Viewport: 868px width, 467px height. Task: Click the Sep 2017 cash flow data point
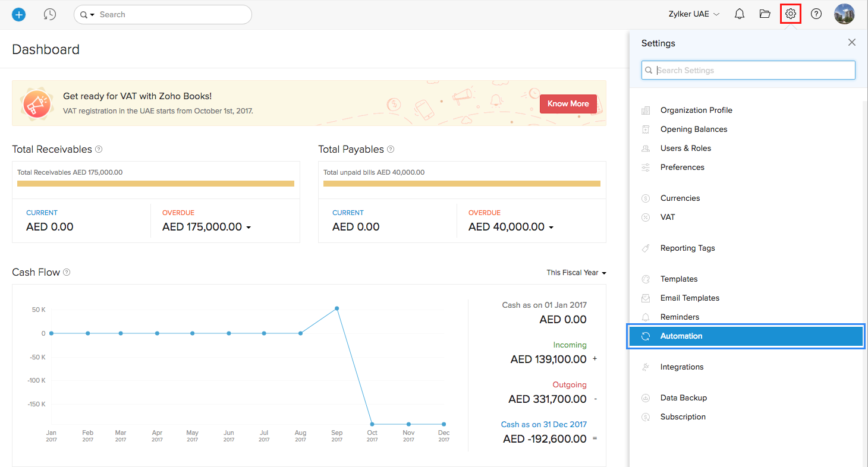pos(337,308)
